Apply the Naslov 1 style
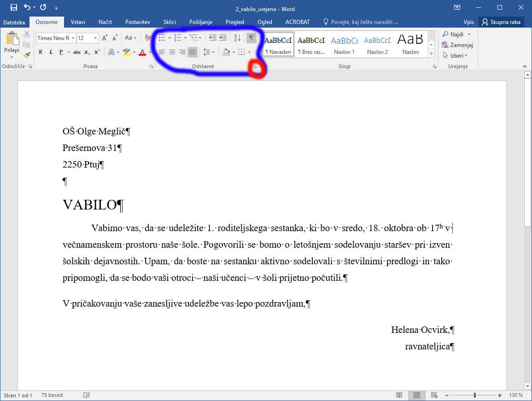 (345, 45)
